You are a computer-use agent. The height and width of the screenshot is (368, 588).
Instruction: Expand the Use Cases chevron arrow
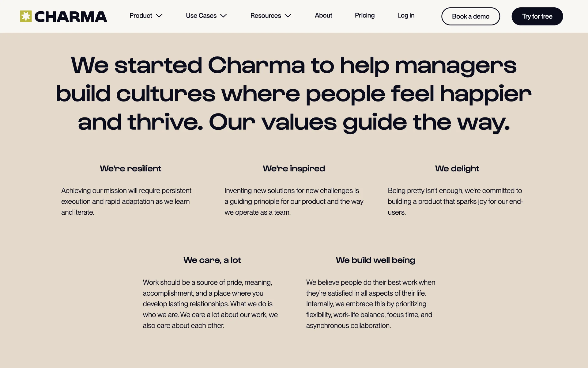[224, 16]
